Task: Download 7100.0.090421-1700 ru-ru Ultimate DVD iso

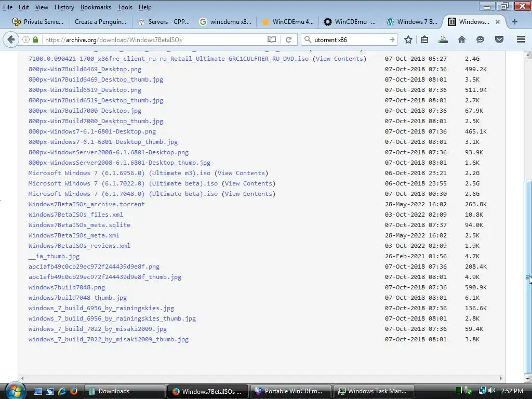Action: (x=169, y=59)
